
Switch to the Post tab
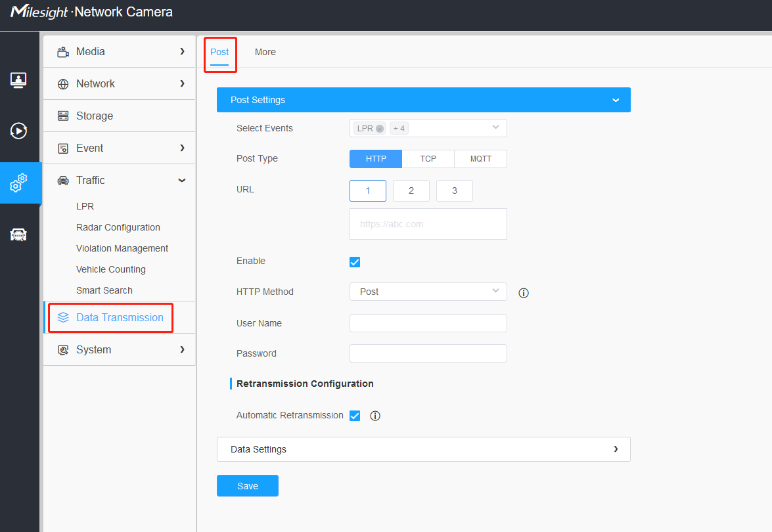coord(219,53)
